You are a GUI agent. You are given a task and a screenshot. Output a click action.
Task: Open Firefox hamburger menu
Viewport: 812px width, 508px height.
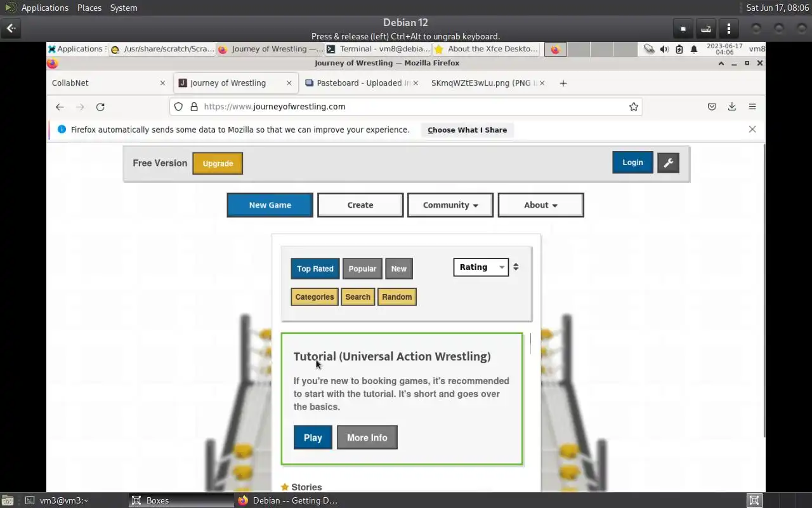[x=752, y=107]
